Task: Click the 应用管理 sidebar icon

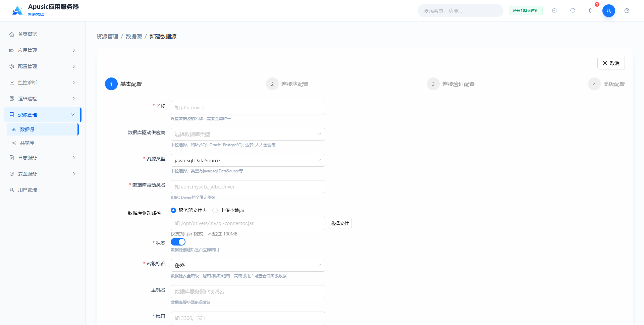Action: point(12,50)
